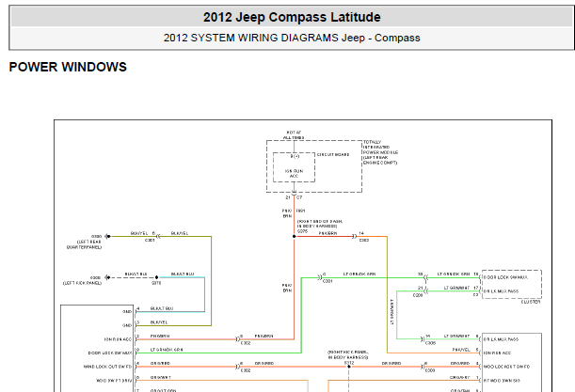Click "DR LK MUX PASS" on lower right module
The width and height of the screenshot is (575, 392).
tap(501, 339)
